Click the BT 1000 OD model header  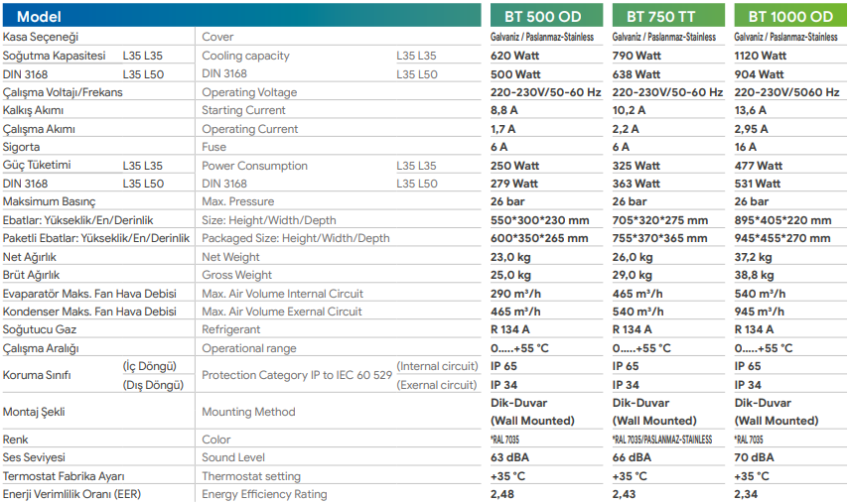[x=790, y=16]
